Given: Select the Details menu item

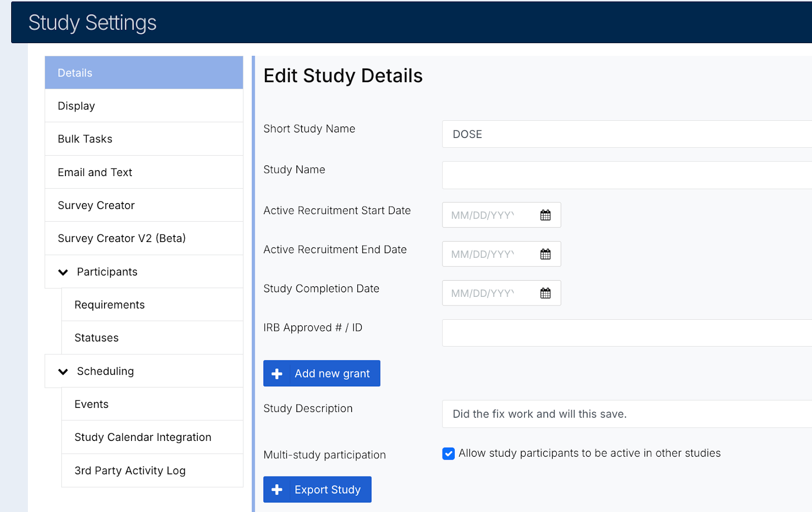Looking at the screenshot, I should (x=144, y=73).
